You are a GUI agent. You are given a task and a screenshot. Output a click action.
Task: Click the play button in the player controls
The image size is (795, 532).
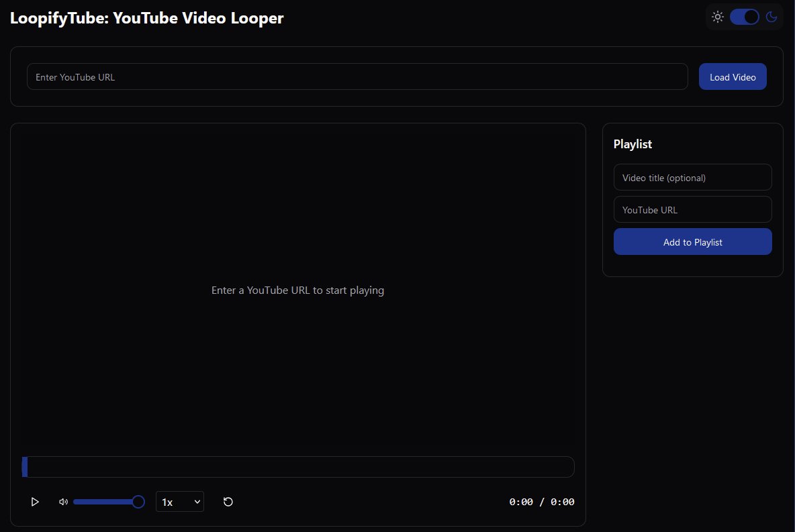click(35, 502)
